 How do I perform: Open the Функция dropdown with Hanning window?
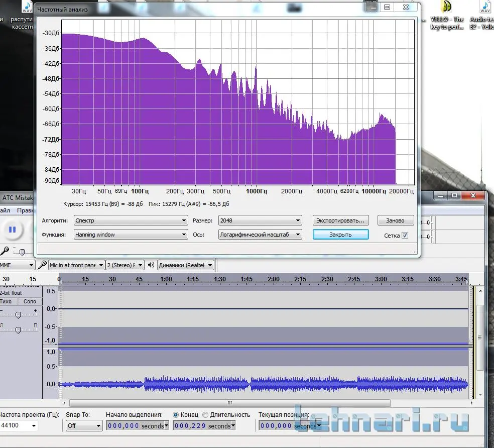tap(131, 235)
